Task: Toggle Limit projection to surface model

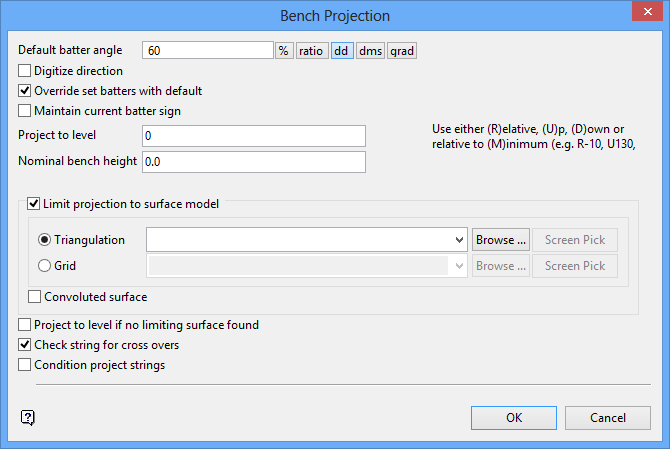Action: [x=34, y=204]
